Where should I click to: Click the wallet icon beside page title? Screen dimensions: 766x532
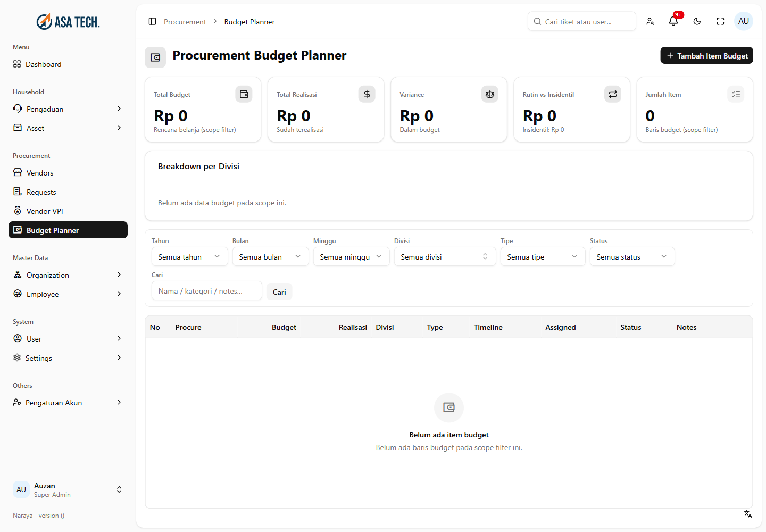pos(155,57)
